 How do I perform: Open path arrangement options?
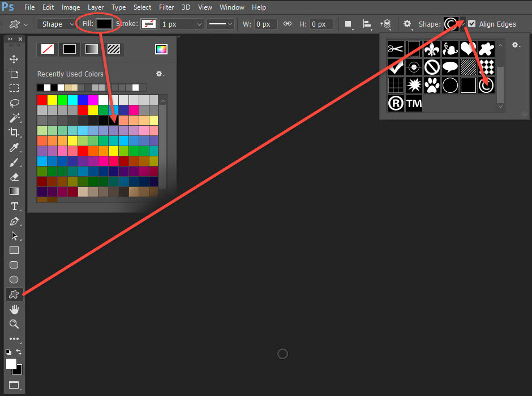[386, 24]
